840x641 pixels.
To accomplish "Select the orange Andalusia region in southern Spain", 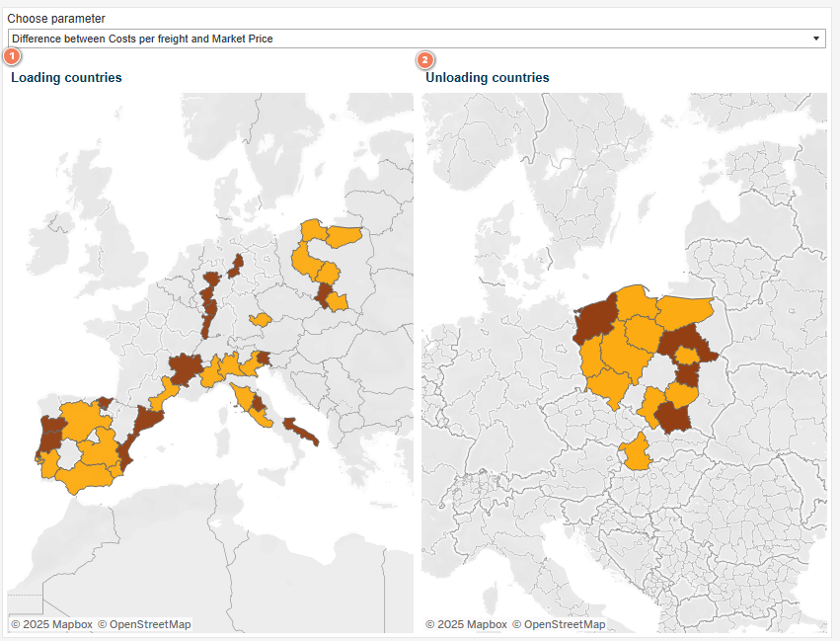I will click(86, 476).
